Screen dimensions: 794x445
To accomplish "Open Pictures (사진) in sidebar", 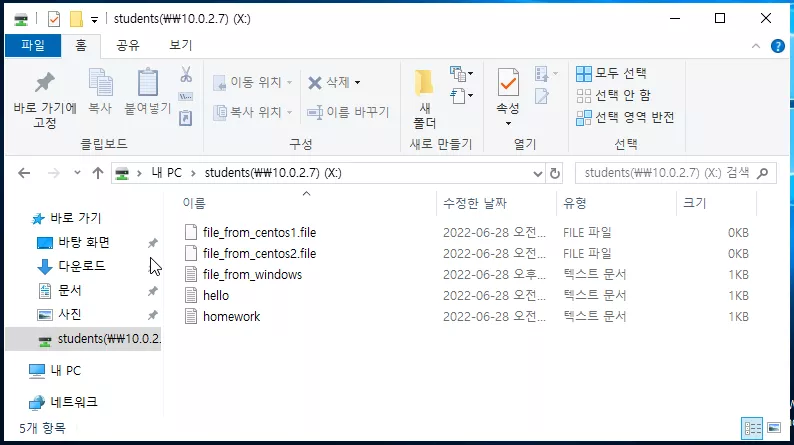I will click(x=70, y=314).
